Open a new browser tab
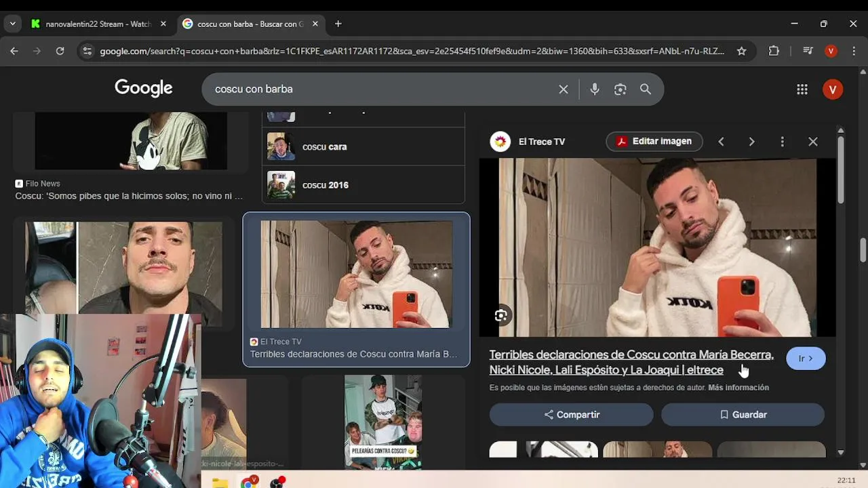The width and height of the screenshot is (868, 488). (x=338, y=24)
